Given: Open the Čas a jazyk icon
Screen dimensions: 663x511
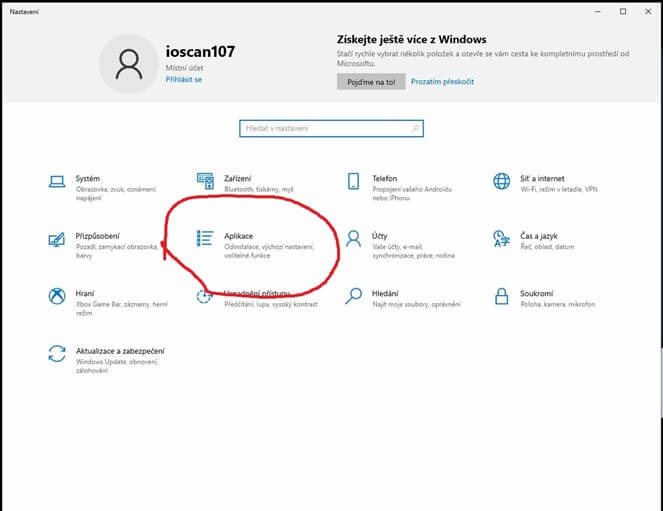Looking at the screenshot, I should [501, 238].
